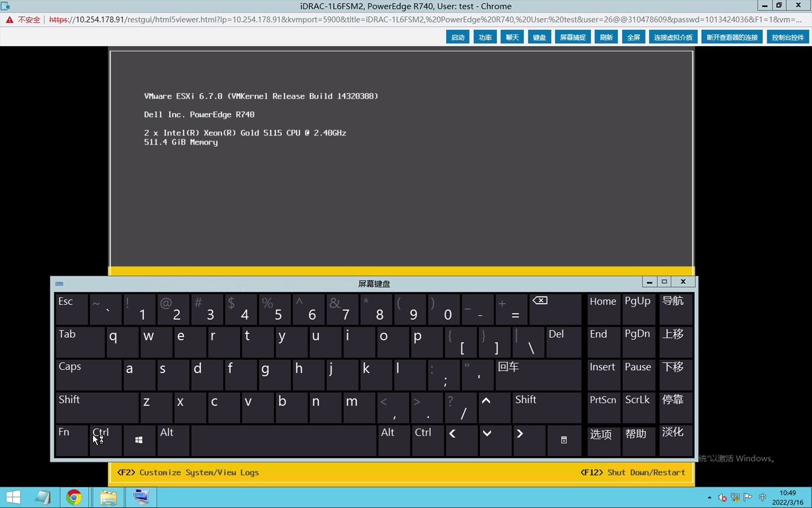
Task: Click the left arrow key
Action: (461, 440)
